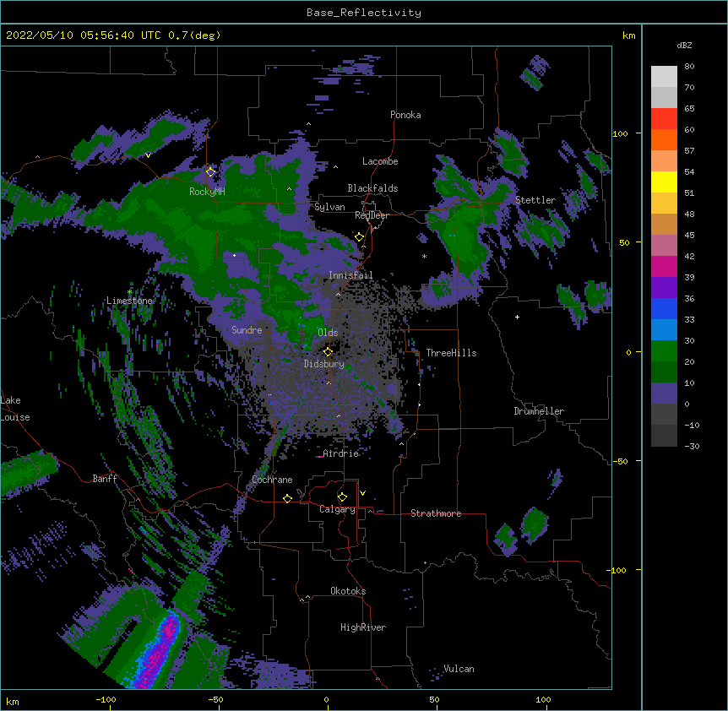Screen dimensions: 728x711
Task: Click the yellow station marker below RedDeer
Action: pyautogui.click(x=359, y=237)
